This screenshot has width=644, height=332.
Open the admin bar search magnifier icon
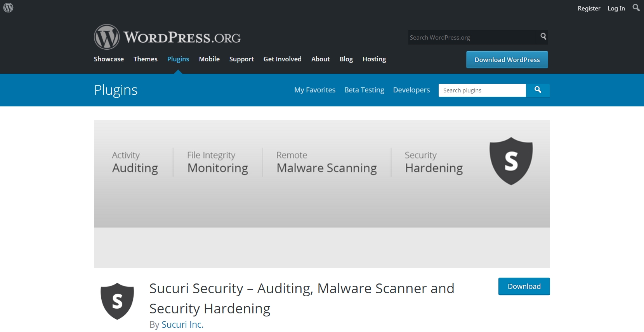coord(636,8)
